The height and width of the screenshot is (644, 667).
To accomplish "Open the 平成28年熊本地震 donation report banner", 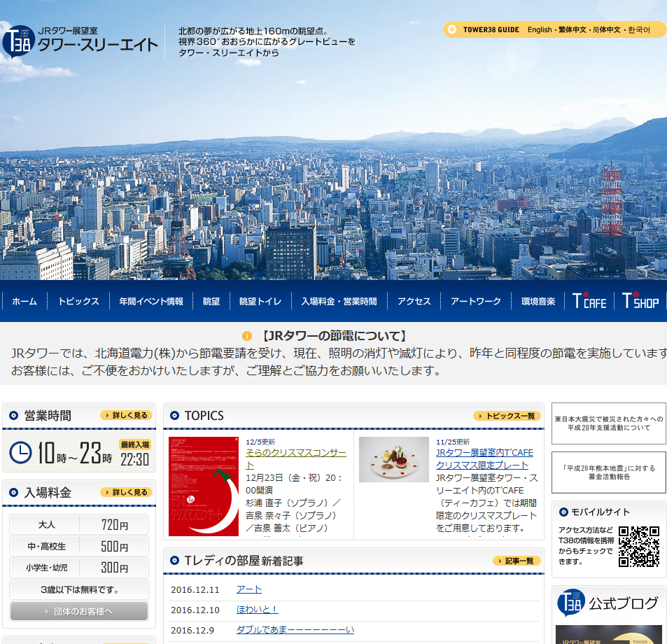I will click(x=609, y=472).
